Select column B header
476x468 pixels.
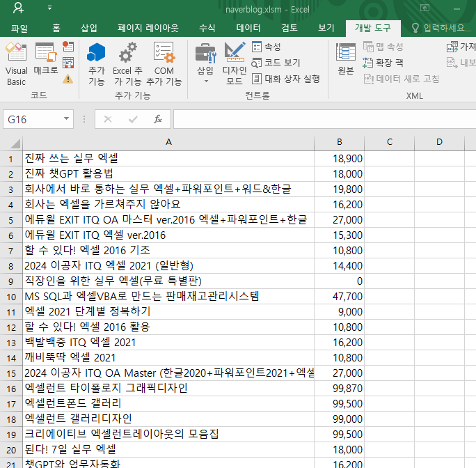click(340, 142)
